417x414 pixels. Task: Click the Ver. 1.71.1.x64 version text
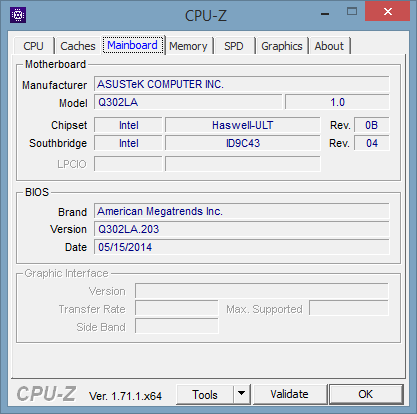coord(125,396)
